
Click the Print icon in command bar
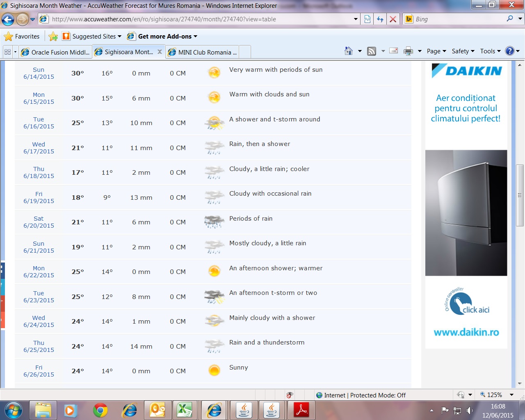408,51
